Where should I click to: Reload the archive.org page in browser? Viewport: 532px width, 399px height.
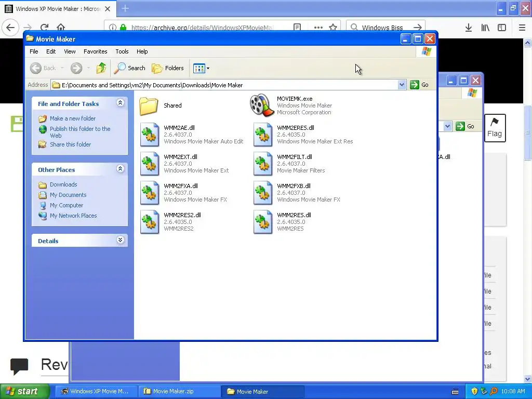point(45,28)
